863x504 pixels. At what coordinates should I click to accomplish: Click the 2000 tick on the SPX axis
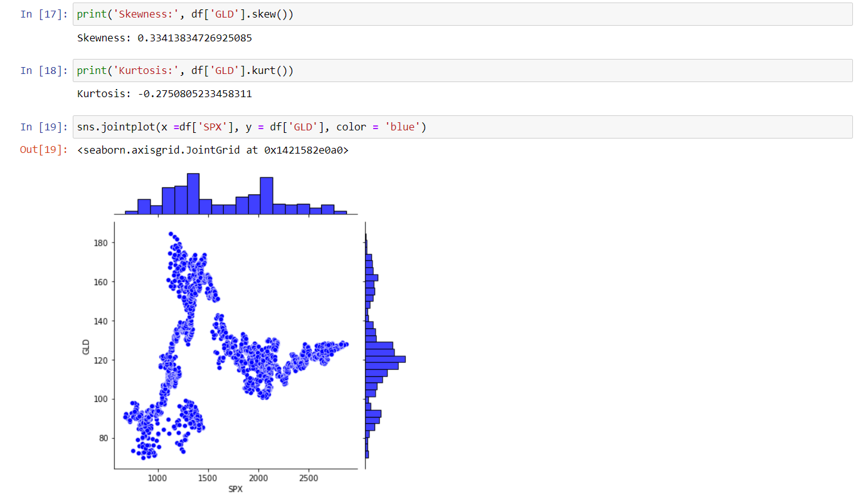pyautogui.click(x=258, y=478)
